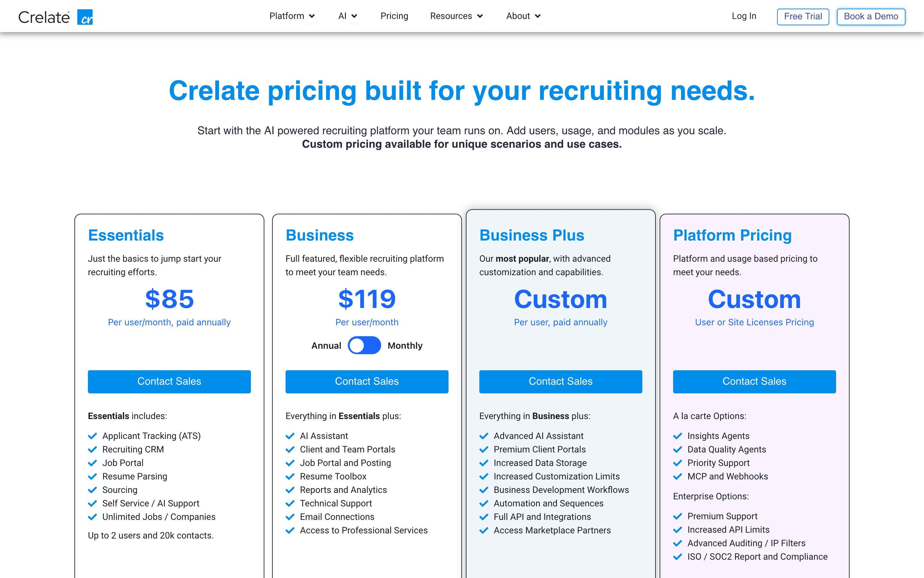Screen dimensions: 924x578
Task: Contact Sales for Platform Pricing
Action: click(755, 381)
